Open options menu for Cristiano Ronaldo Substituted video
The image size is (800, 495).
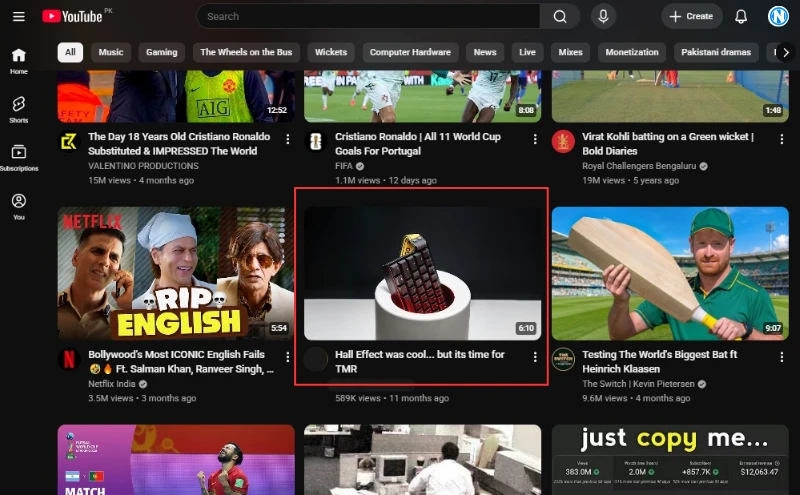click(x=288, y=139)
